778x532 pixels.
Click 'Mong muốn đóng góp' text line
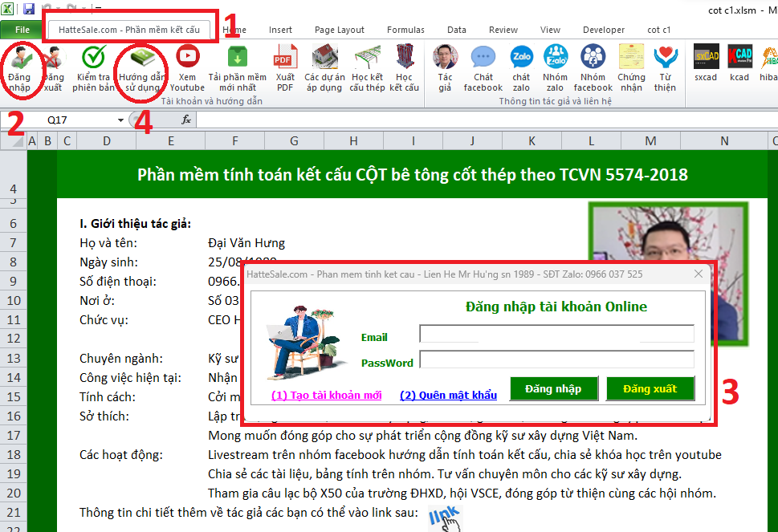(x=423, y=436)
